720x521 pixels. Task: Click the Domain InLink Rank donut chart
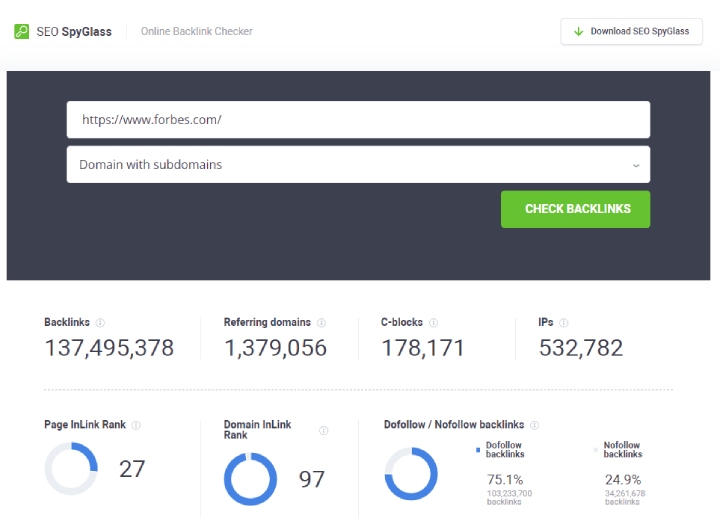click(x=250, y=479)
